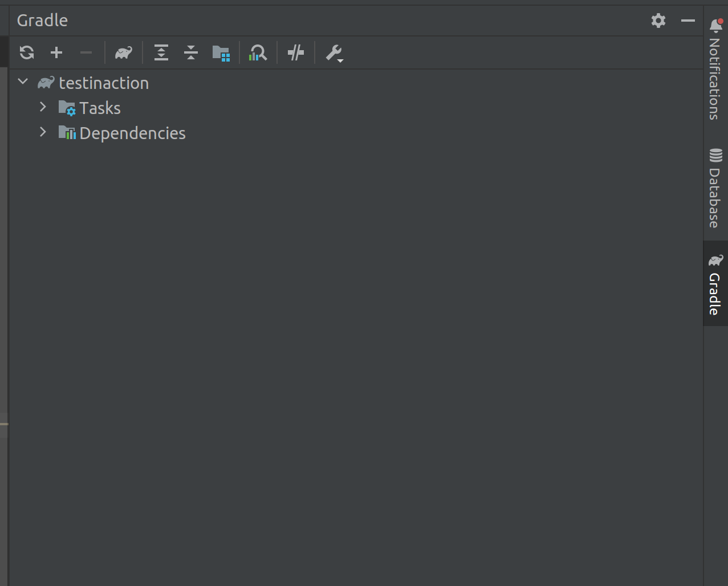Collapse the testinaction project node
The width and height of the screenshot is (728, 586).
point(23,82)
